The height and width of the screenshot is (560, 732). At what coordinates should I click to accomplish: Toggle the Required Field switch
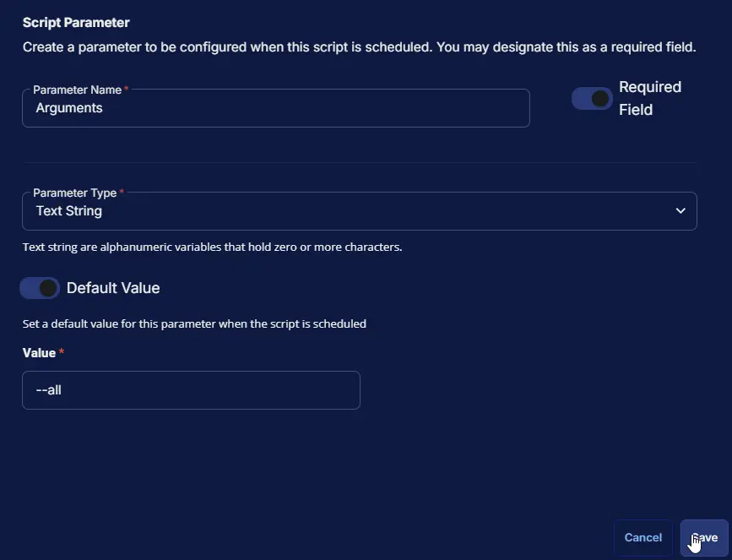click(x=593, y=99)
